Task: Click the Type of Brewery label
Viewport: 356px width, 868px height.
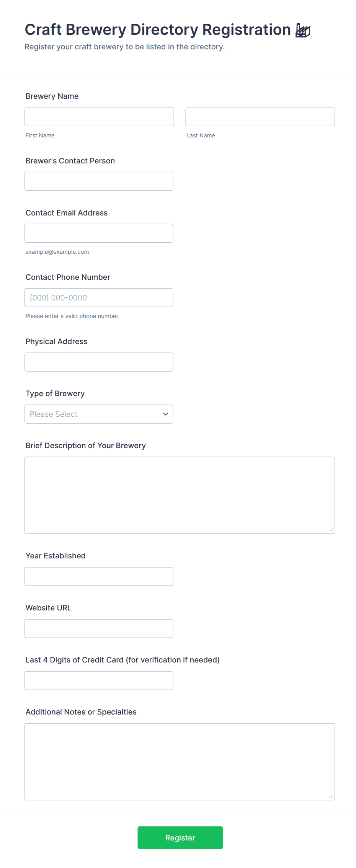Action: (55, 393)
